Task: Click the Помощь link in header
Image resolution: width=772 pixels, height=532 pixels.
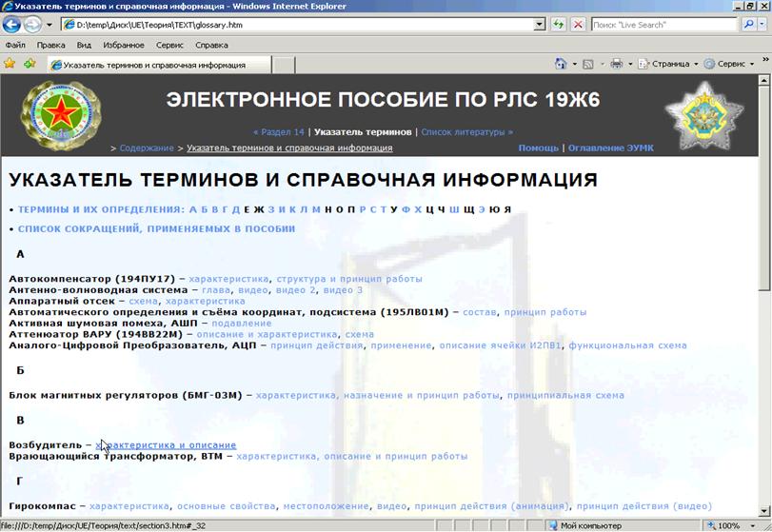Action: 538,148
